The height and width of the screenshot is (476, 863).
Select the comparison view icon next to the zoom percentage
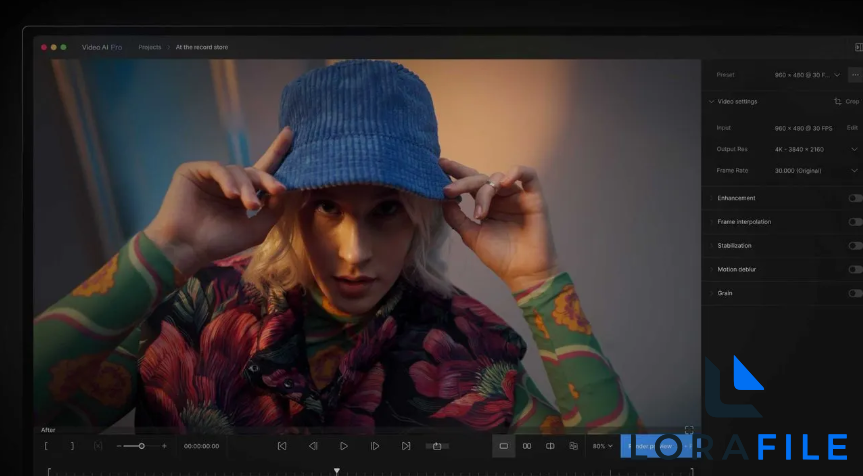coord(573,446)
